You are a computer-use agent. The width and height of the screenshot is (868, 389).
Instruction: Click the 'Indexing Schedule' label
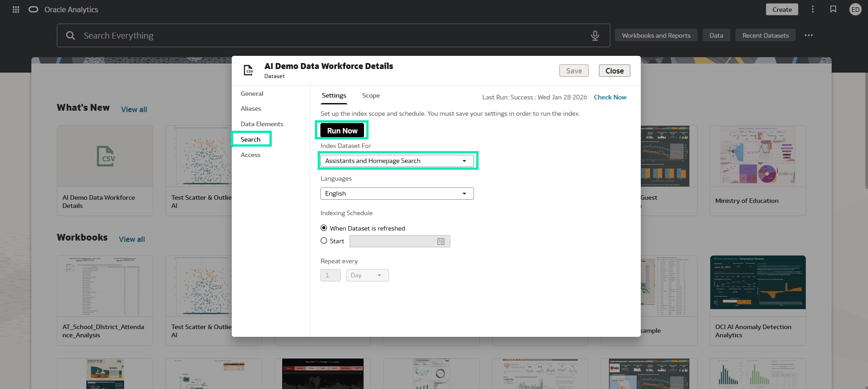coord(346,213)
